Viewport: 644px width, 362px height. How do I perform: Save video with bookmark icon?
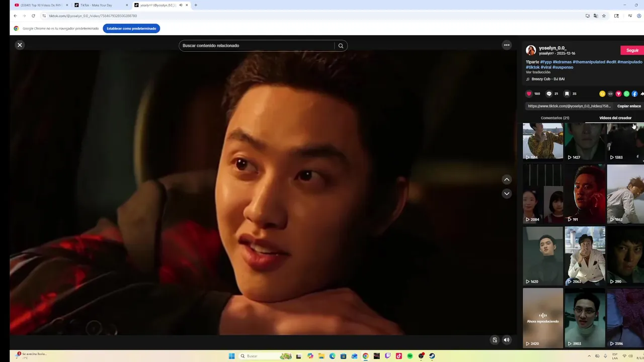pyautogui.click(x=567, y=94)
